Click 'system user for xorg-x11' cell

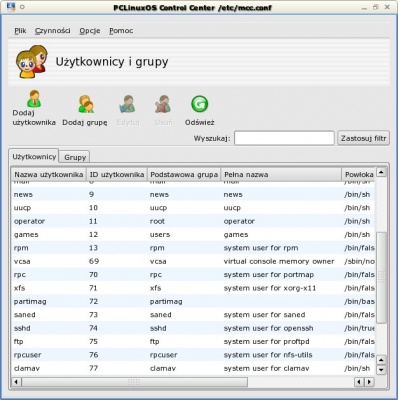click(270, 288)
